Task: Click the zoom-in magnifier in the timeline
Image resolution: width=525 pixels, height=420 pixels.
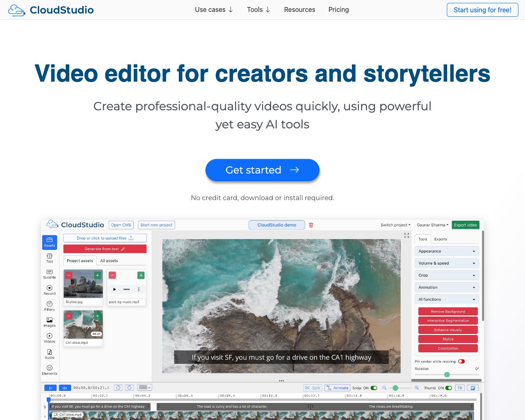Action: click(x=417, y=388)
